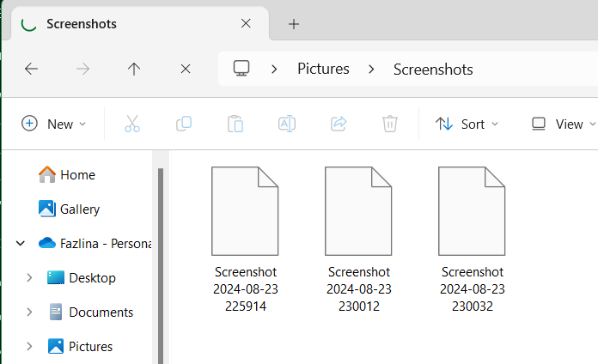Viewport: 598px width, 364px height.
Task: Click the Cut scissors icon
Action: tap(131, 124)
